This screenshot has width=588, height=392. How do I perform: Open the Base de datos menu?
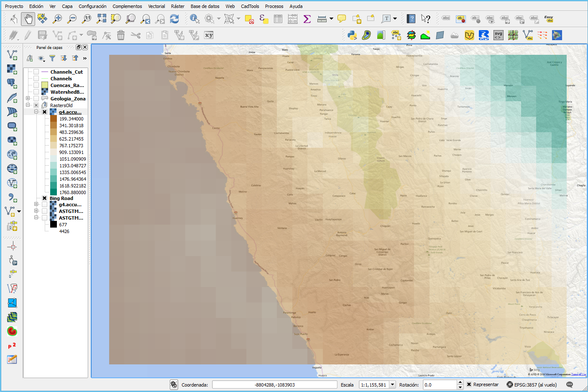tap(205, 6)
